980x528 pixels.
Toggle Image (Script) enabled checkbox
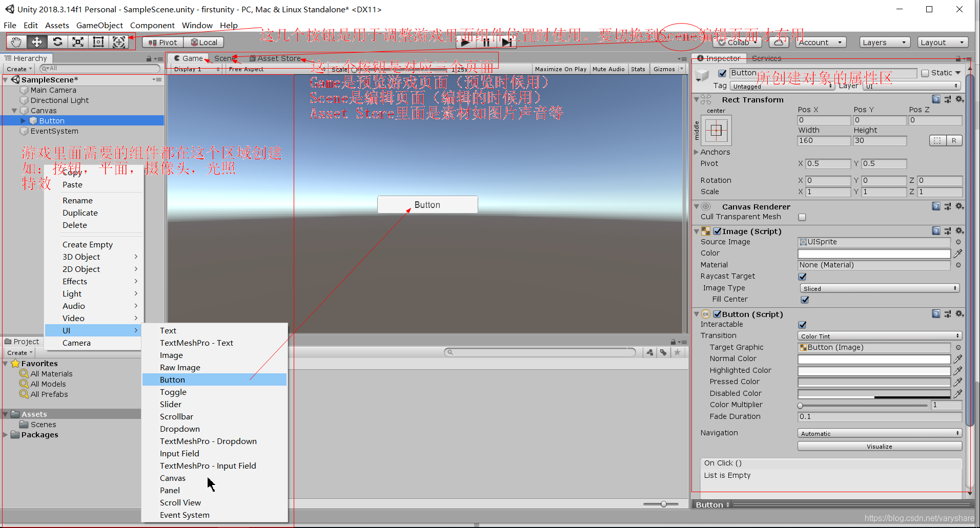718,231
